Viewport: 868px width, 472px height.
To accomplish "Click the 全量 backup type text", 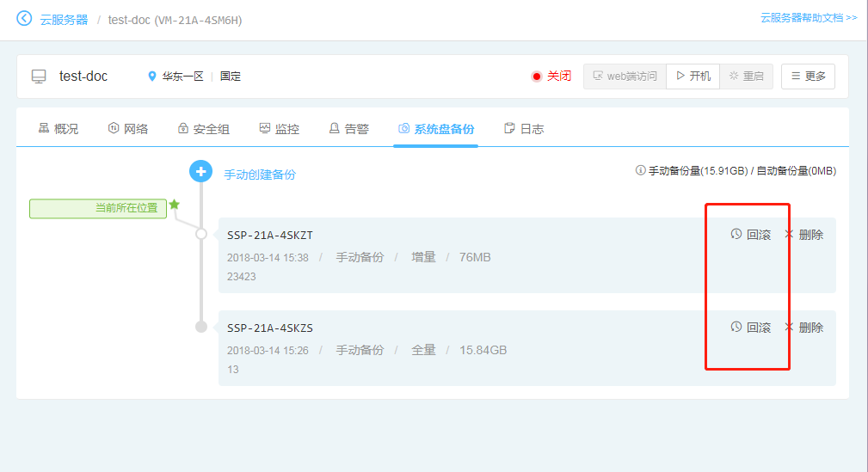I will pos(423,350).
